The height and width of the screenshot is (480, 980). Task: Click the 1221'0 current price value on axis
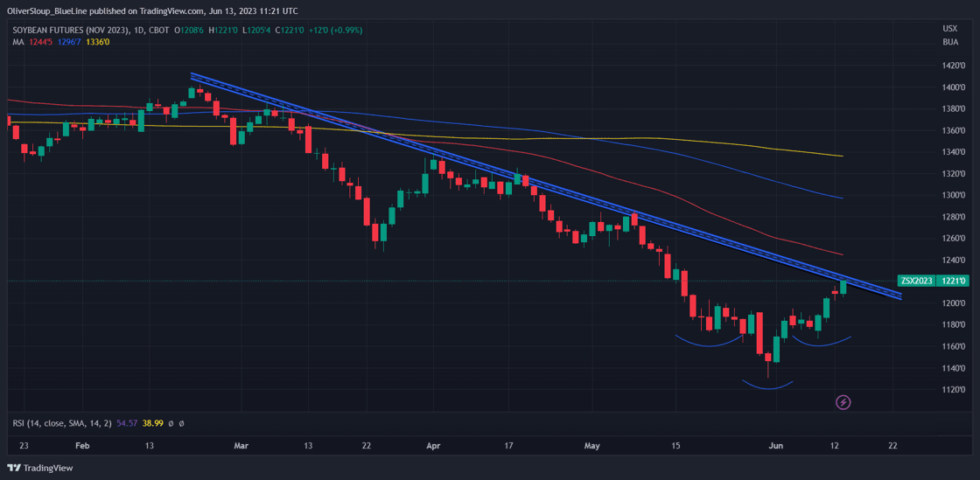pos(953,281)
